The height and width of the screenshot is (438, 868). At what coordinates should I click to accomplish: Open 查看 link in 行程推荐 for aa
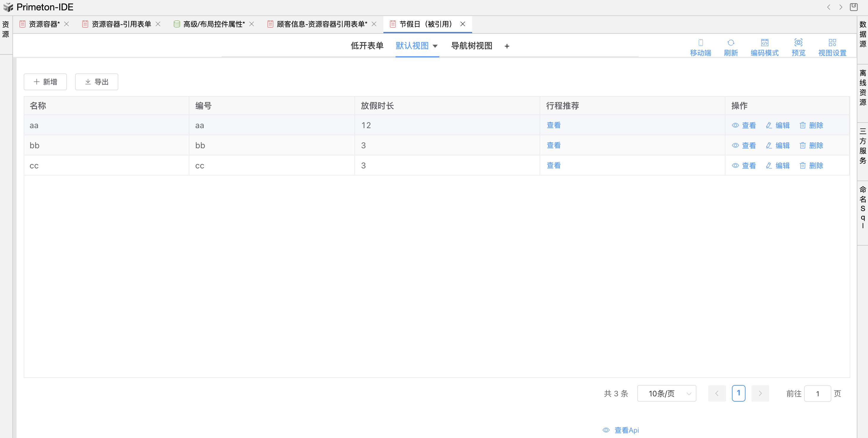pyautogui.click(x=553, y=125)
